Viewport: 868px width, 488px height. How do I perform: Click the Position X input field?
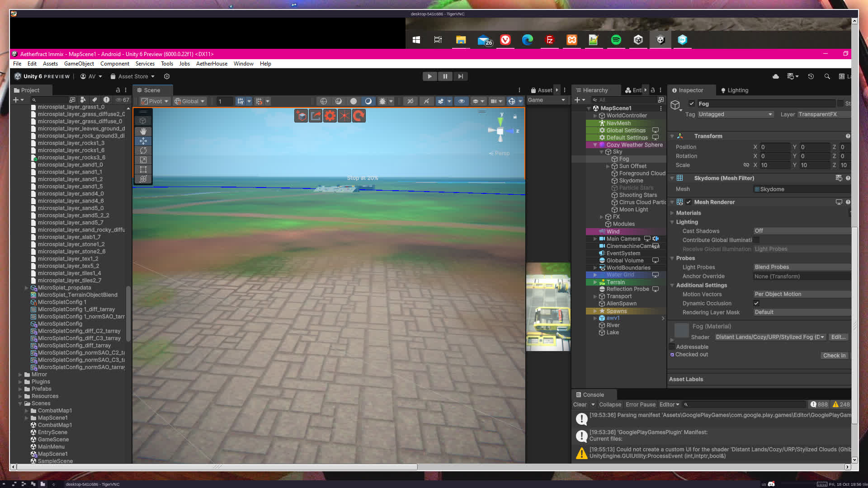click(x=774, y=147)
